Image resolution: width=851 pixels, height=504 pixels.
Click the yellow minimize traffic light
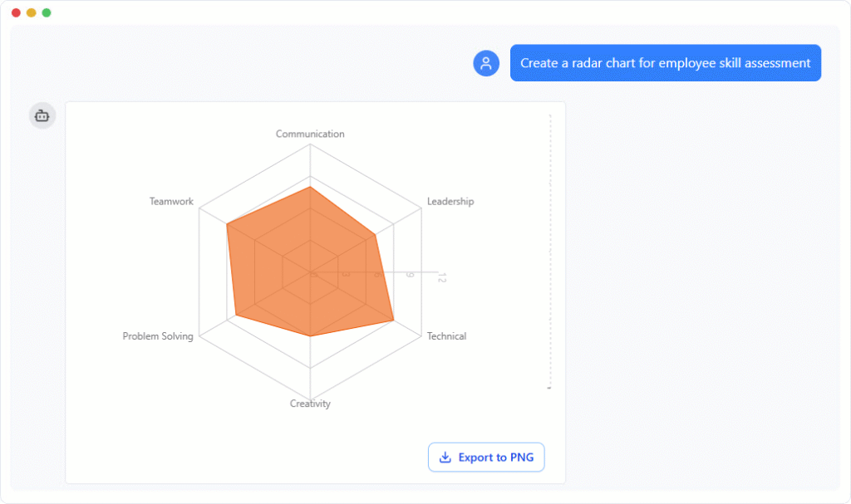click(31, 12)
